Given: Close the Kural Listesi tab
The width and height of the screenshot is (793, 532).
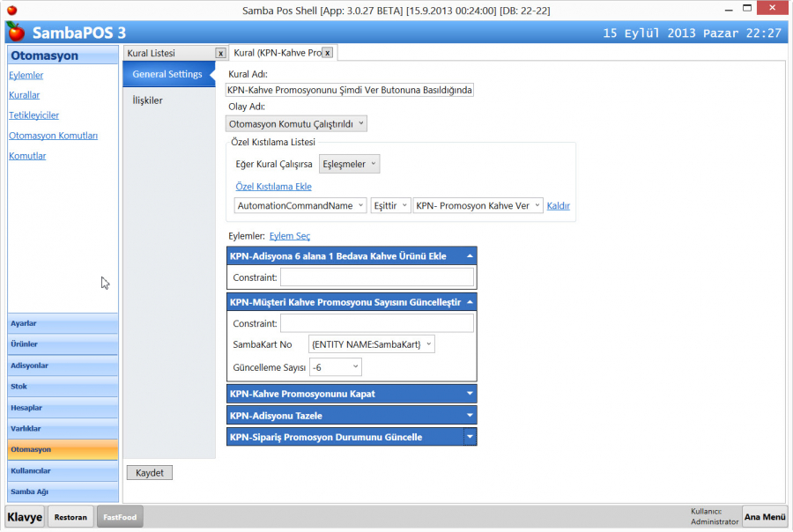Looking at the screenshot, I should pos(220,53).
